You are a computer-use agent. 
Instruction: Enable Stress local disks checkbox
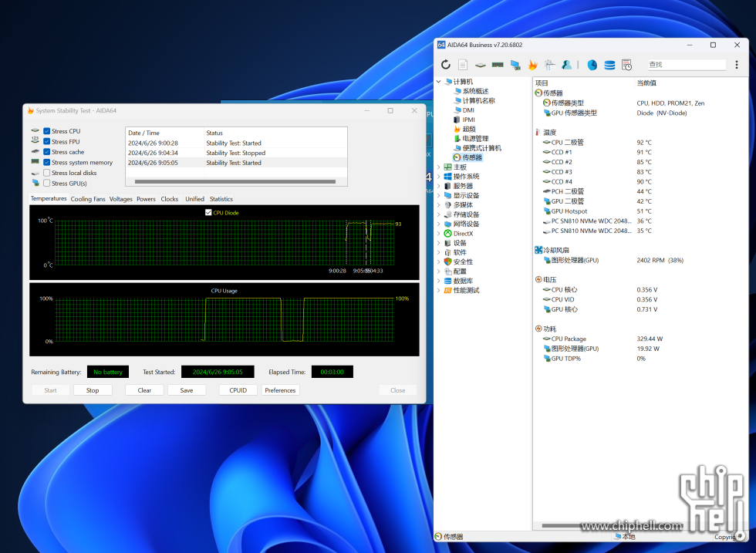pyautogui.click(x=47, y=173)
